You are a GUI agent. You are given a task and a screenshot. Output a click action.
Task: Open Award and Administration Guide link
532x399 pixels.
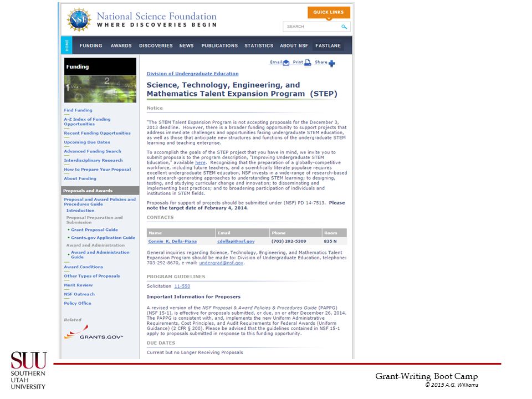click(100, 254)
